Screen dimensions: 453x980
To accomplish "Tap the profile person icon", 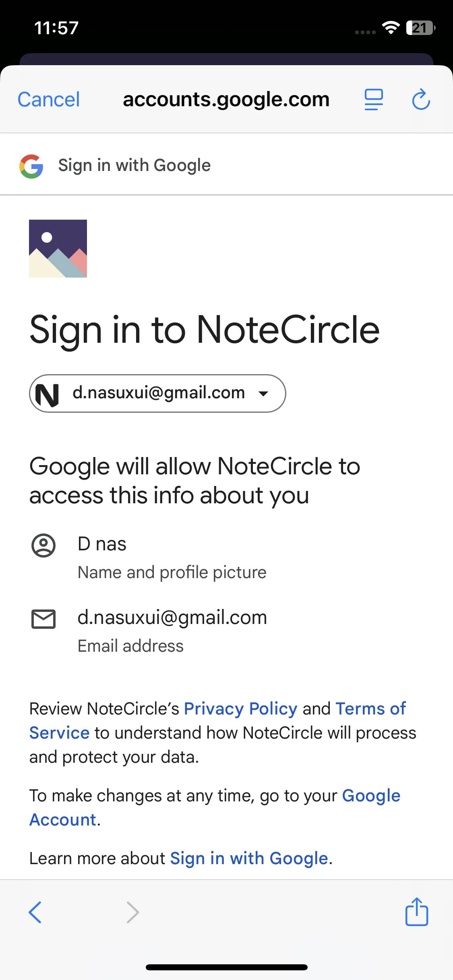I will tap(43, 546).
